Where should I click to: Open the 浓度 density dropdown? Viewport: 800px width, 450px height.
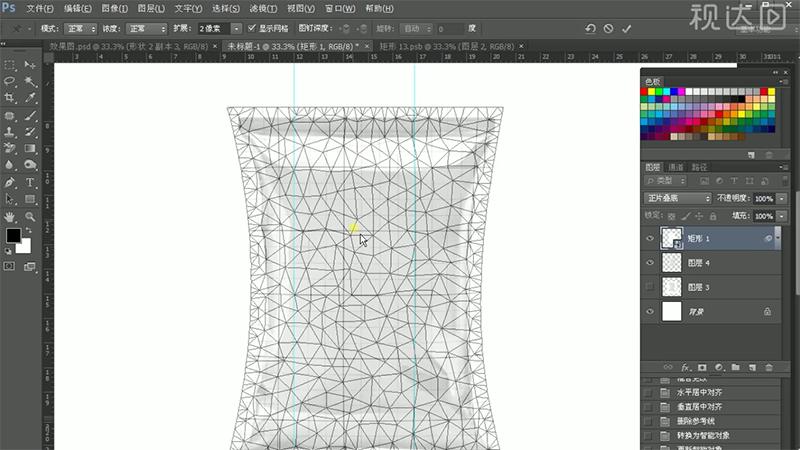coord(146,29)
